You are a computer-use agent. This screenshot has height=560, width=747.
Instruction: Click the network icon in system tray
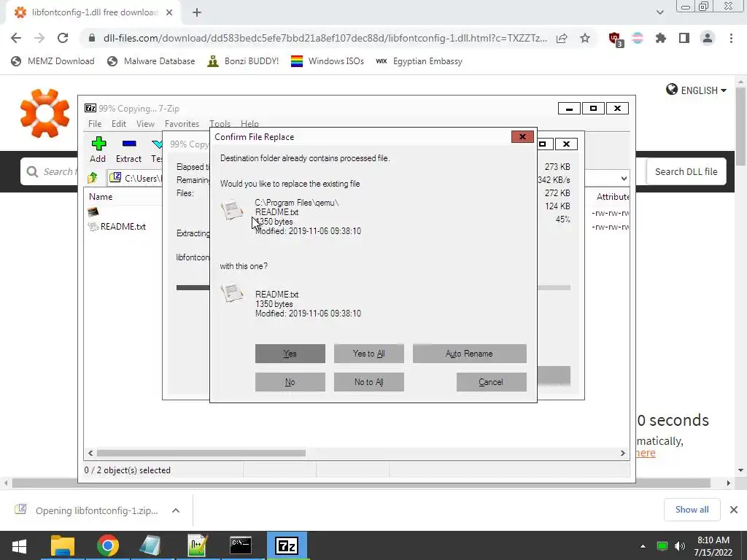662,546
